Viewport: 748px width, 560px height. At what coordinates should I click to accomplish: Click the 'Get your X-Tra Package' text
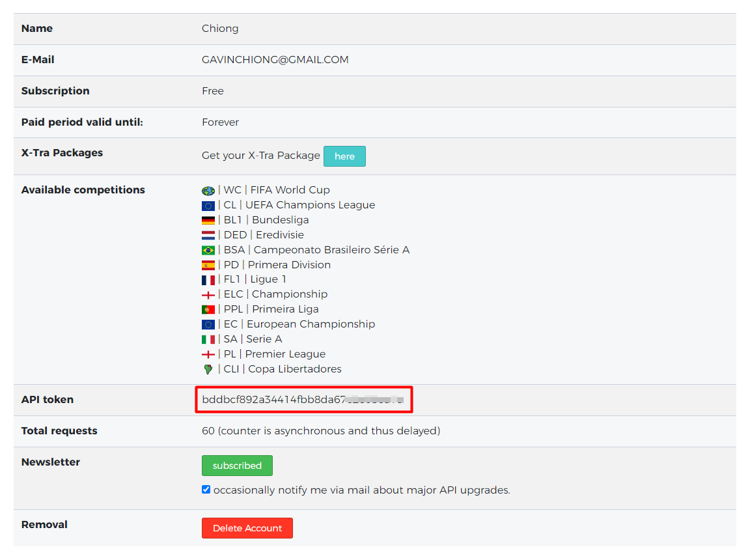pyautogui.click(x=261, y=156)
